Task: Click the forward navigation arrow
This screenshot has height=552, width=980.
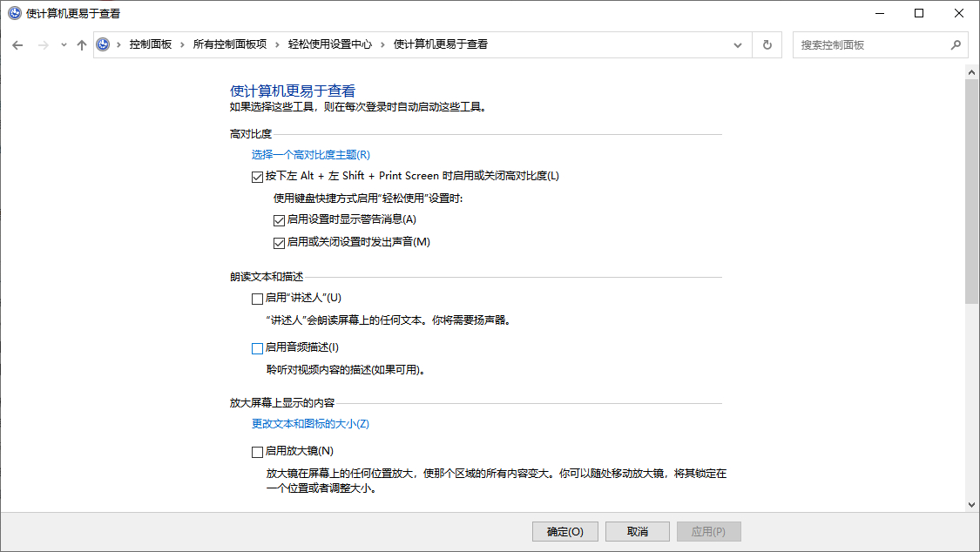Action: point(42,44)
